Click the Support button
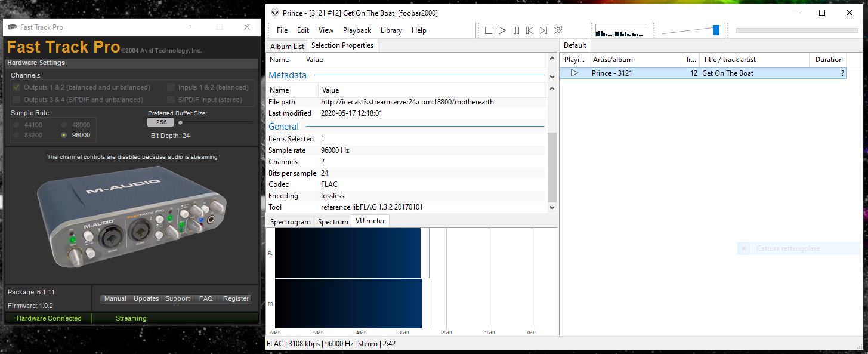 pos(178,298)
